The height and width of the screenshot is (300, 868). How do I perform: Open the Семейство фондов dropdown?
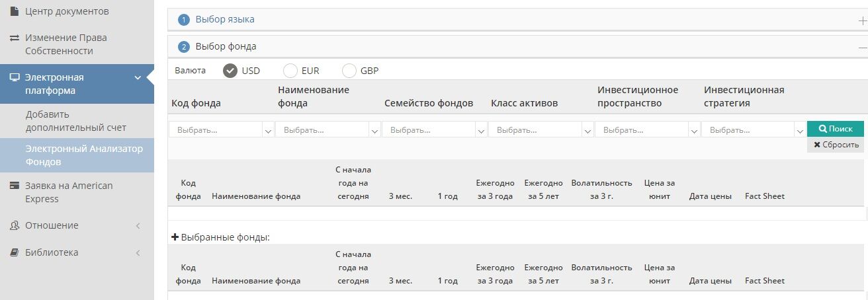click(x=435, y=130)
